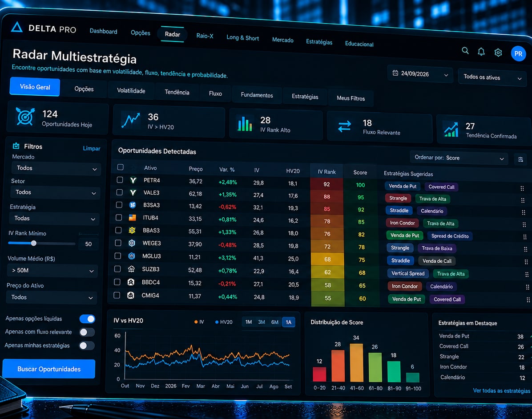The height and width of the screenshot is (419, 532).
Task: Open Ver todas as estratégias link
Action: pyautogui.click(x=501, y=391)
